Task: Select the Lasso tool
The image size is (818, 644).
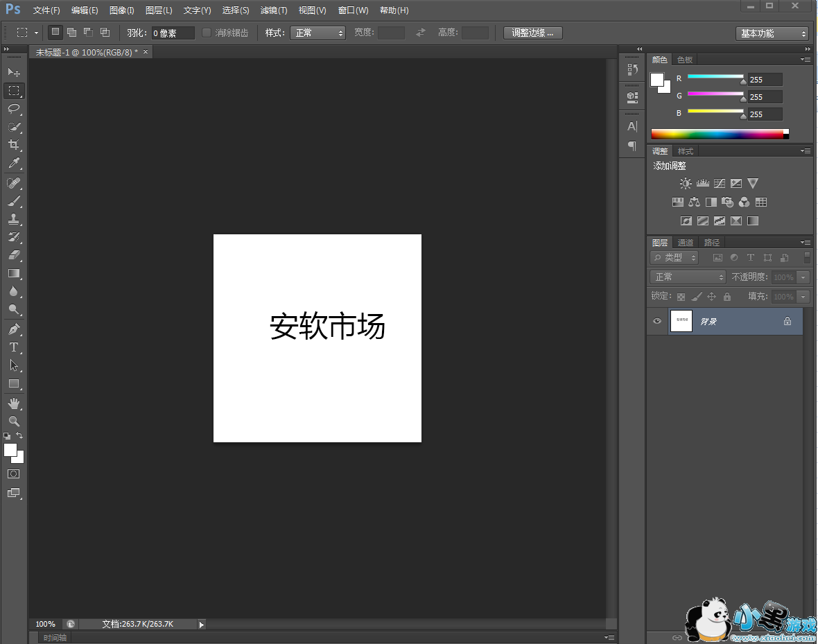Action: point(14,109)
